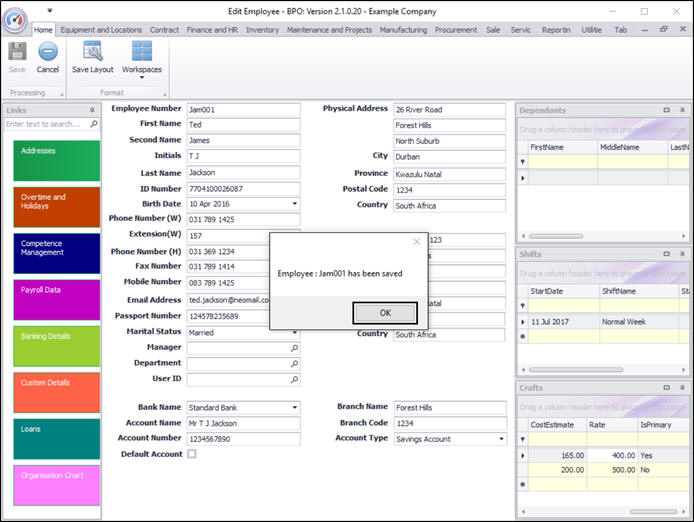Close the saved confirmation dialog with X
694x522 pixels.
pyautogui.click(x=417, y=242)
